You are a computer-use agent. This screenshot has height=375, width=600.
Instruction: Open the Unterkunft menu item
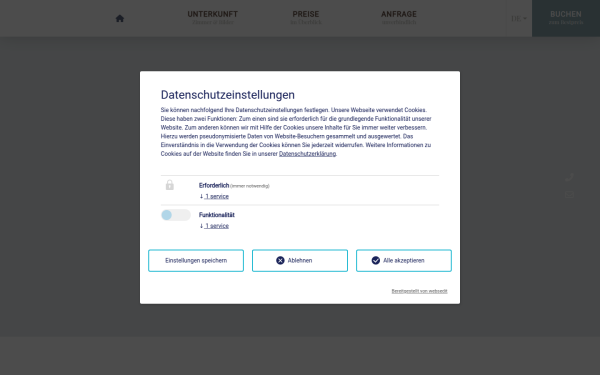(x=212, y=18)
